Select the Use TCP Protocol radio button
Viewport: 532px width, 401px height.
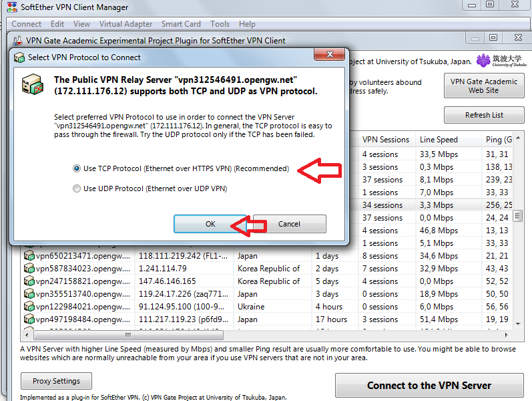77,168
